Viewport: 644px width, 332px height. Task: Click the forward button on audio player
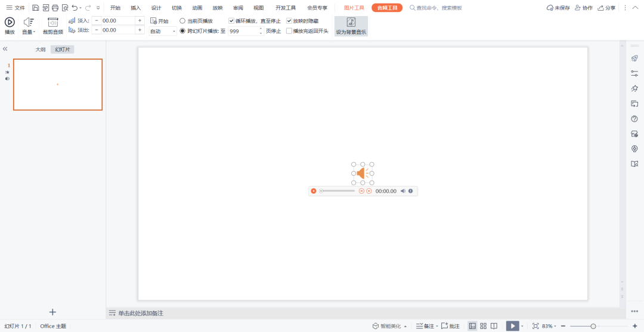(369, 191)
